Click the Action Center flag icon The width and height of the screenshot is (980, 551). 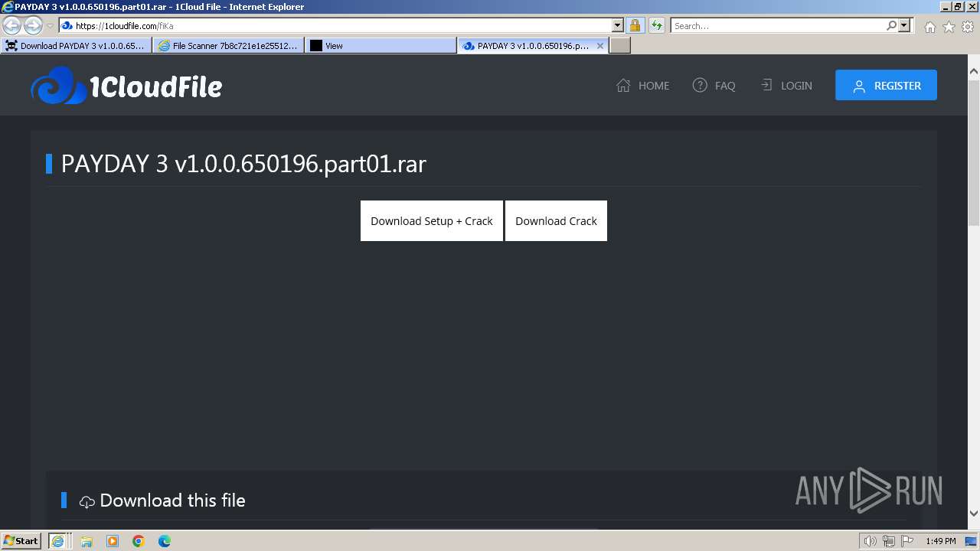click(907, 541)
